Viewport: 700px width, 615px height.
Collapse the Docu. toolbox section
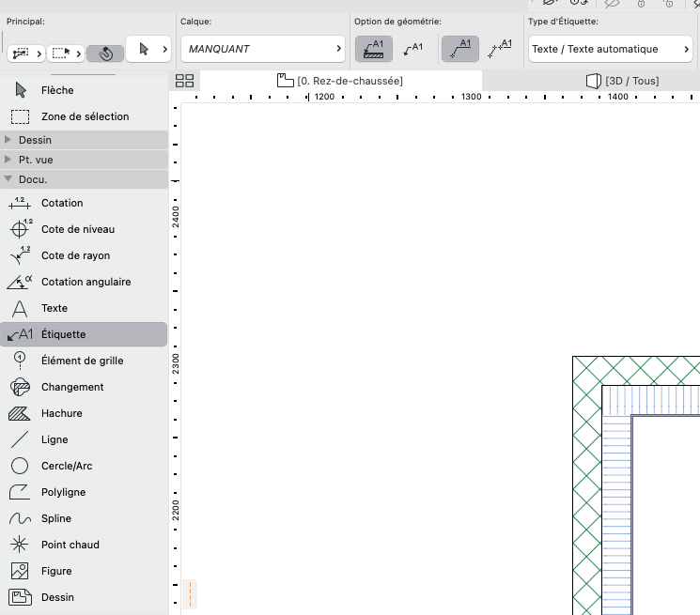[x=84, y=179]
